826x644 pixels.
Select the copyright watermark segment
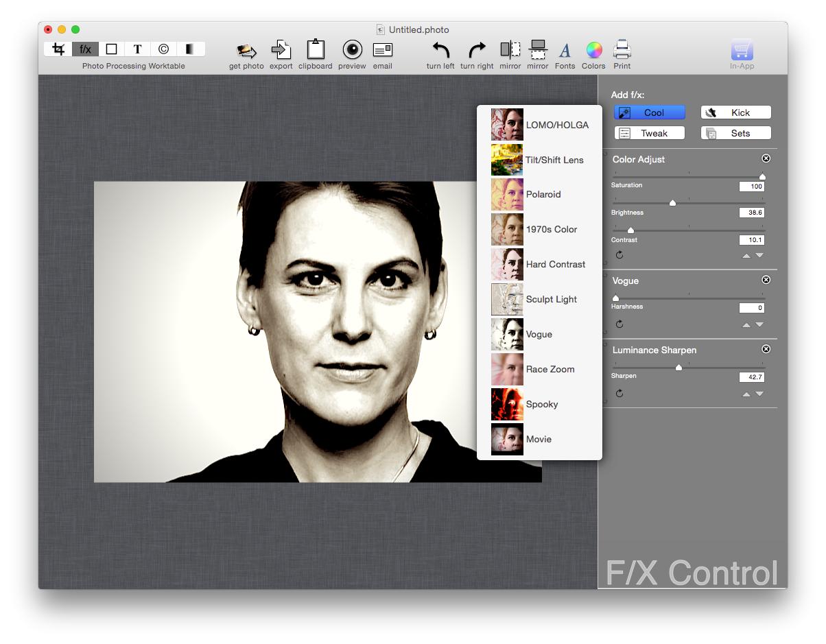click(163, 49)
